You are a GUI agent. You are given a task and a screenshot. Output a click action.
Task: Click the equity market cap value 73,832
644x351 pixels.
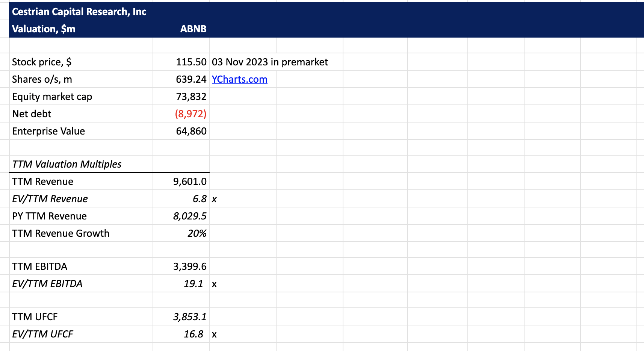(191, 97)
